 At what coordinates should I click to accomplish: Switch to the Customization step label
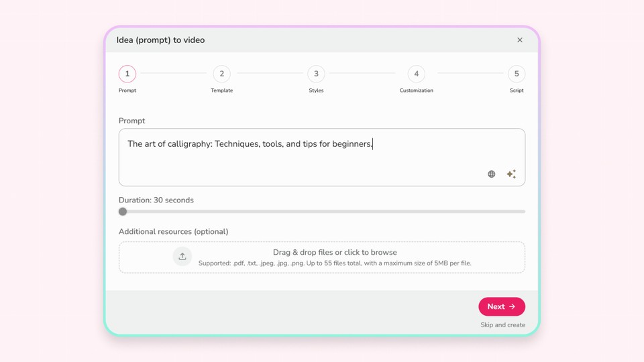pyautogui.click(x=416, y=90)
